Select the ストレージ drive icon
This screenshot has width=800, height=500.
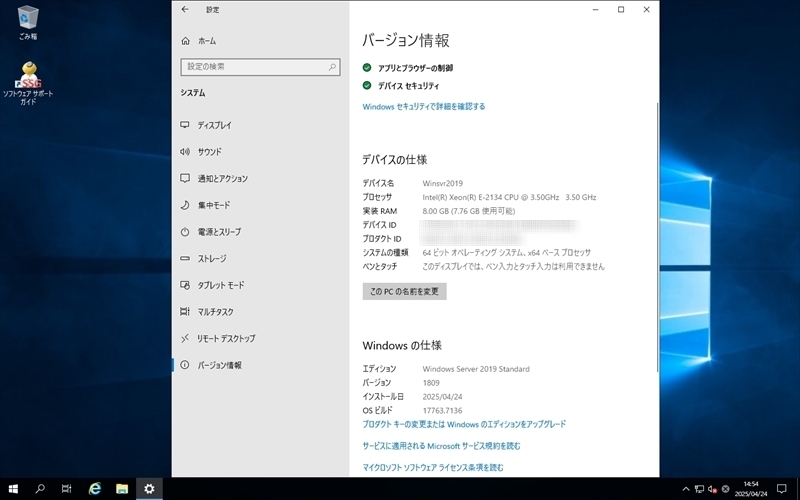[x=185, y=259]
